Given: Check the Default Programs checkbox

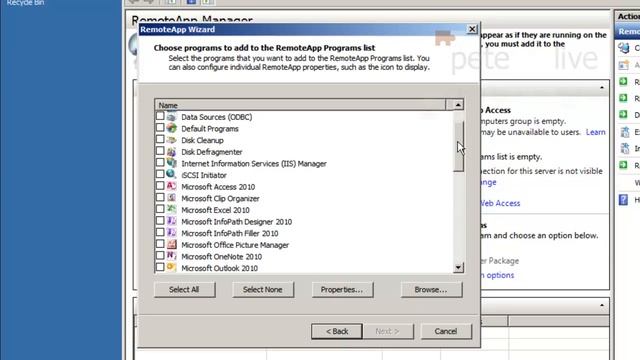Looking at the screenshot, I should coord(160,128).
